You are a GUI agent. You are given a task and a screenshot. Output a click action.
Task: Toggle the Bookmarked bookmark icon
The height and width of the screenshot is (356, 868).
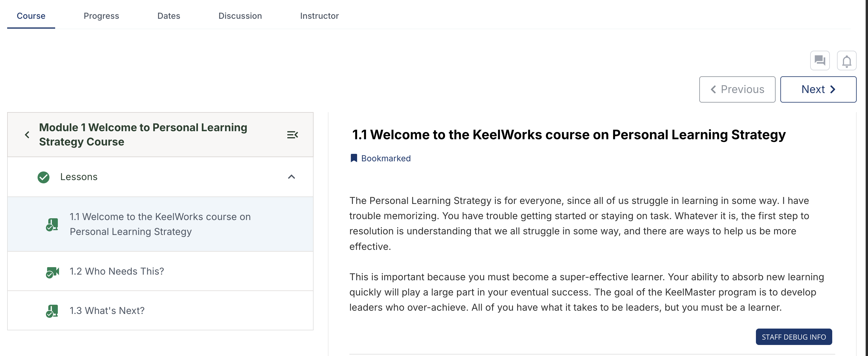[x=354, y=158]
